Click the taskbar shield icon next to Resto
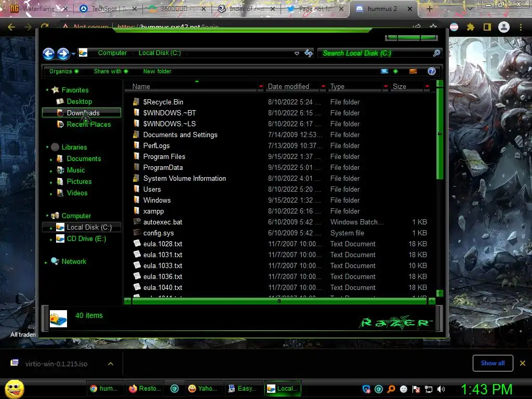 click(175, 389)
